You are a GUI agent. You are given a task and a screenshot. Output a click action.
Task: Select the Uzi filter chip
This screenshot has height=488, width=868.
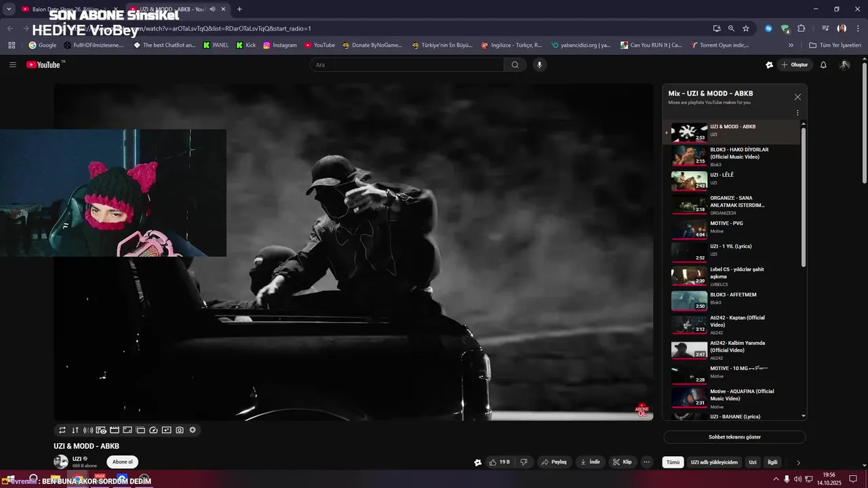pyautogui.click(x=753, y=462)
